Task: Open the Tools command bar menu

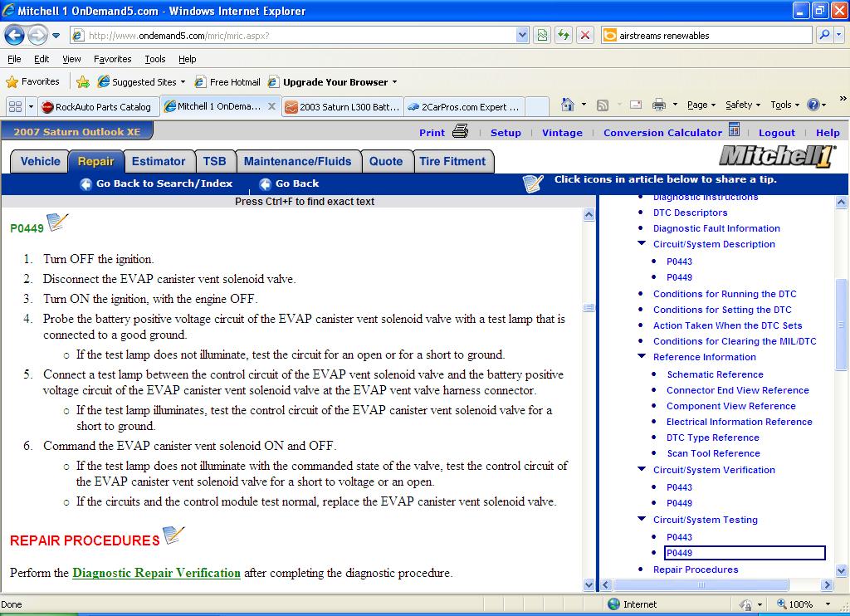Action: click(x=784, y=105)
